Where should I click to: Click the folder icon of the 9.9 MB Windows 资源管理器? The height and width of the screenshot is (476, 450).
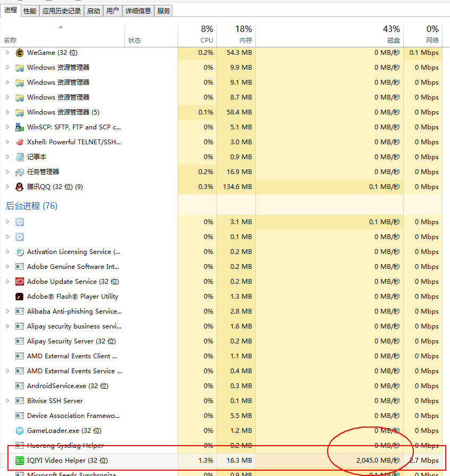pos(20,68)
